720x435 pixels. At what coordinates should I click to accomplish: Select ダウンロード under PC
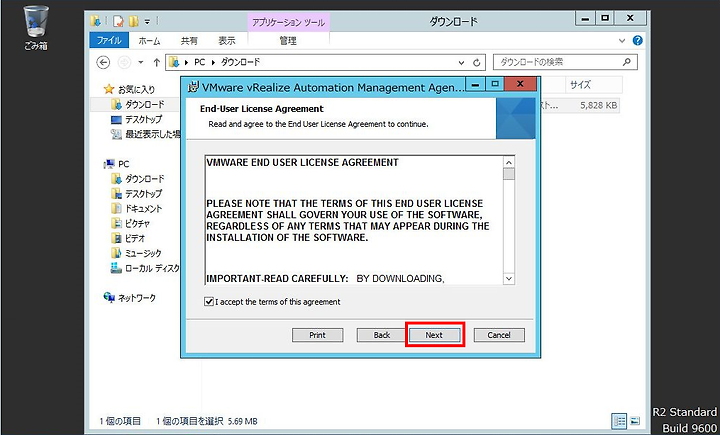[138, 179]
